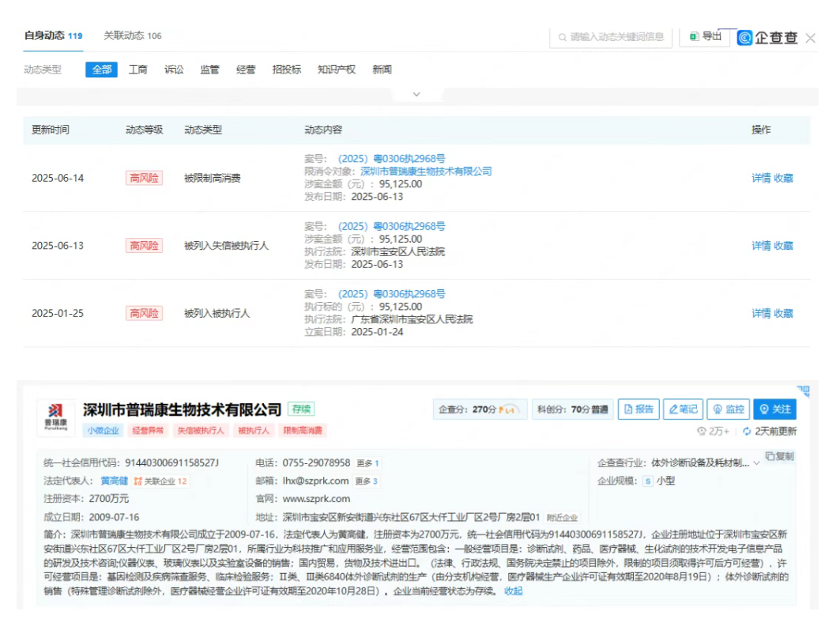The height and width of the screenshot is (634, 840).
Task: Open 详情 for the 被限制高消费 record
Action: (760, 179)
